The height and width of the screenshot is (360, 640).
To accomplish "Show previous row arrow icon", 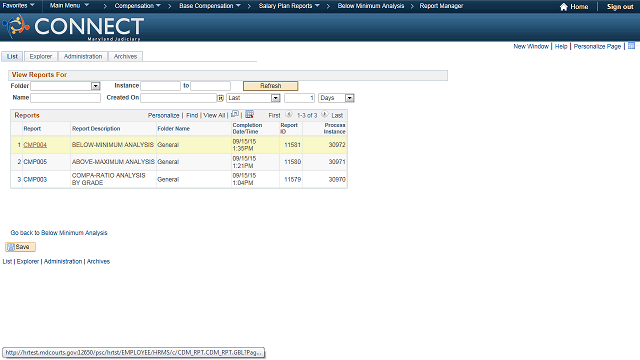I will point(289,114).
